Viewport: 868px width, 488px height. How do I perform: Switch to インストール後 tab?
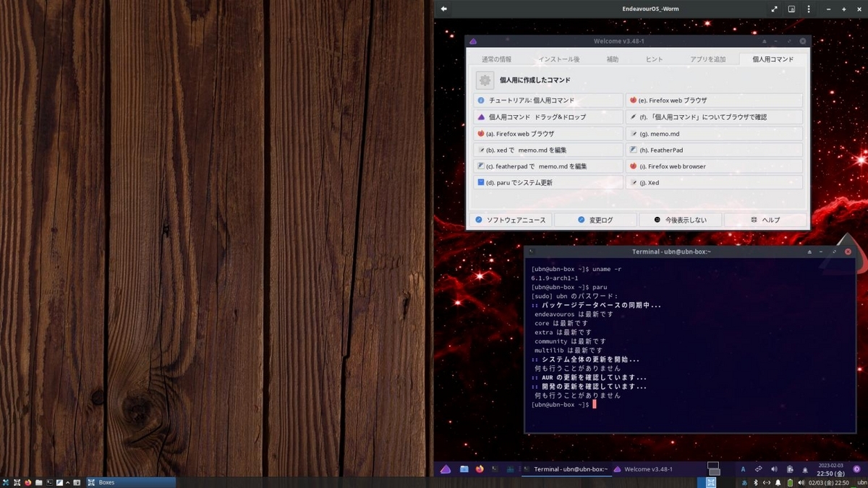[x=559, y=59]
